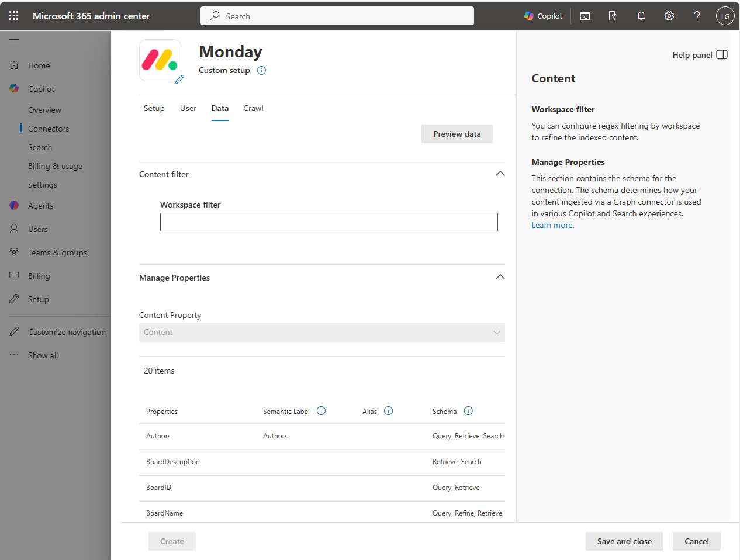Open the notifications bell
The height and width of the screenshot is (560, 740).
pos(641,16)
